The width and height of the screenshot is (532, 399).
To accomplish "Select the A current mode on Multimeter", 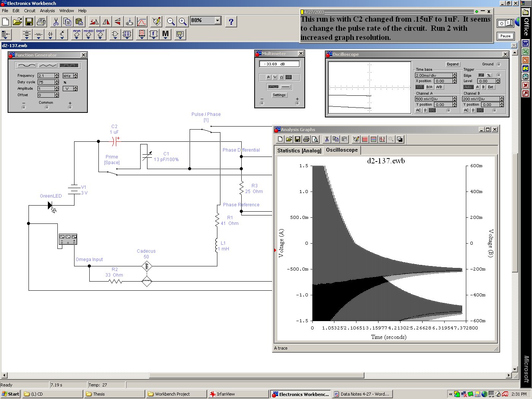I will [268, 77].
